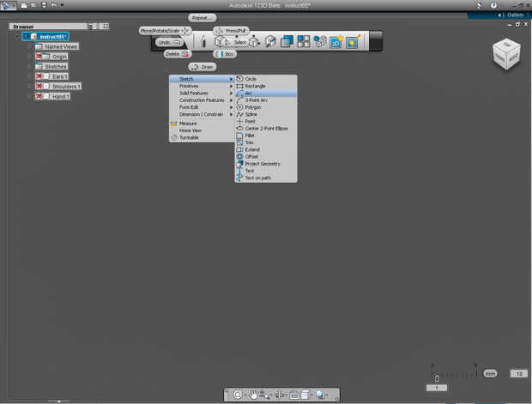Expand the Form Edit submenu
Viewport: 532px width, 404px height.
(x=202, y=107)
